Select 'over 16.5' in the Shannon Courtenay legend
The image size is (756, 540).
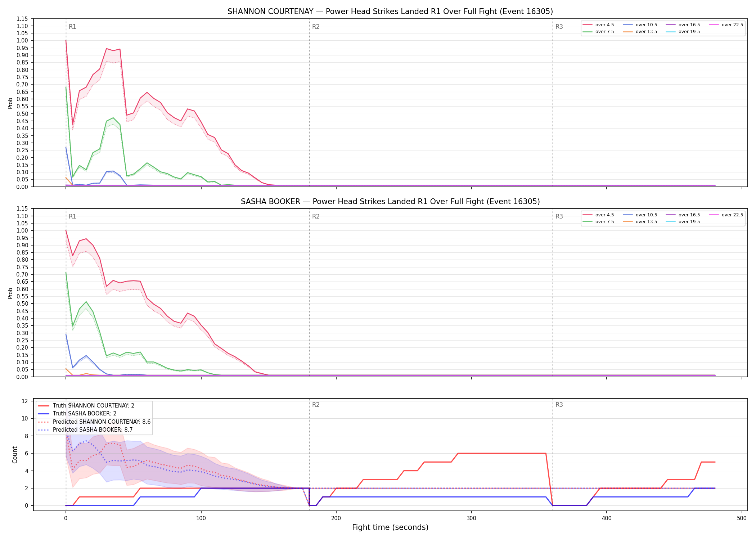point(683,25)
